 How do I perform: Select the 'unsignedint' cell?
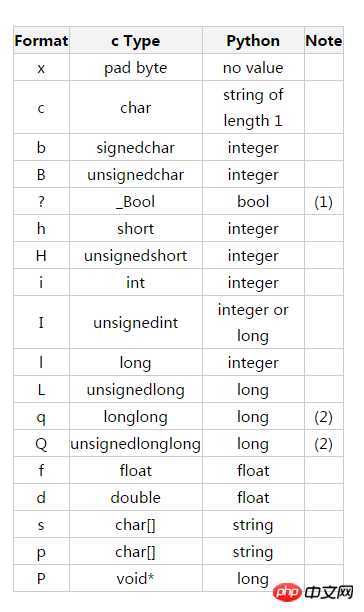pyautogui.click(x=136, y=322)
